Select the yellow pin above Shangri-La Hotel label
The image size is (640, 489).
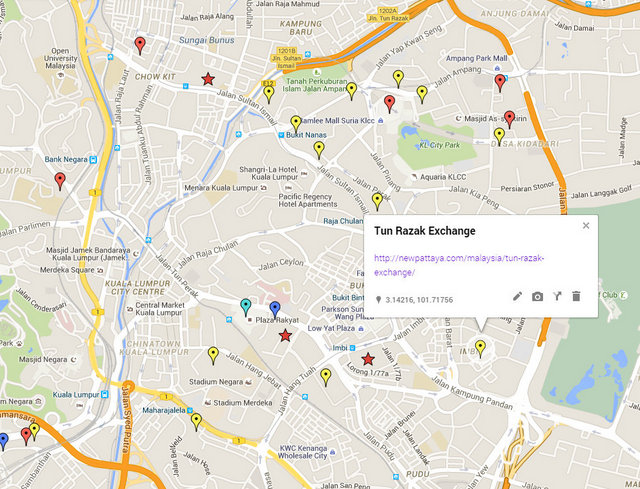(319, 150)
